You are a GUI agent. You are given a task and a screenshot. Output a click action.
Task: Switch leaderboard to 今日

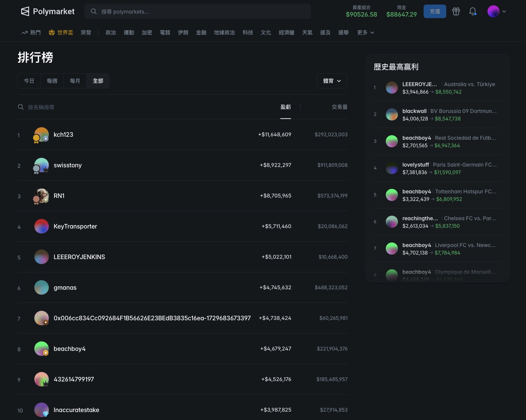click(29, 81)
